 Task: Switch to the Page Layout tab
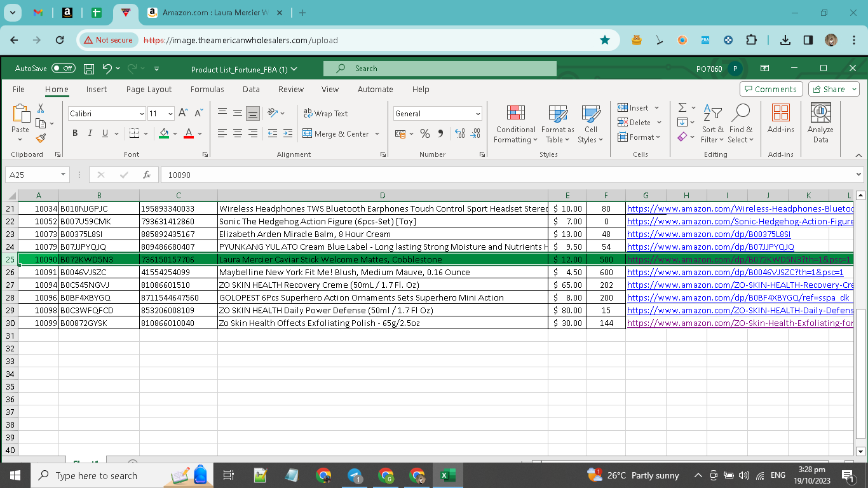[x=149, y=90]
